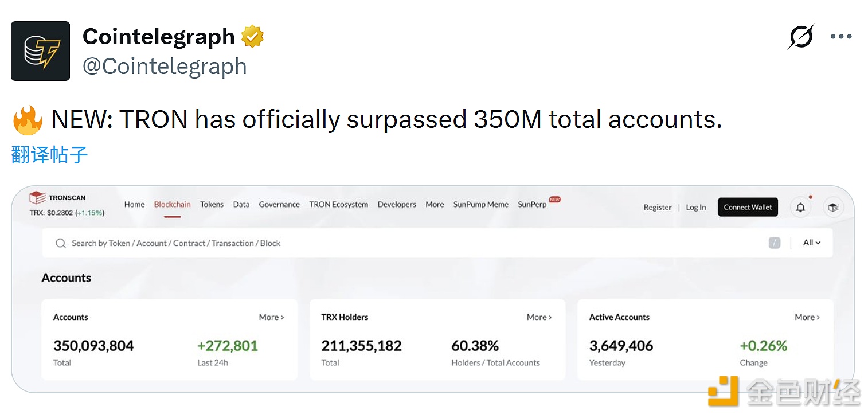
Task: Click the Connect Wallet button
Action: 748,208
